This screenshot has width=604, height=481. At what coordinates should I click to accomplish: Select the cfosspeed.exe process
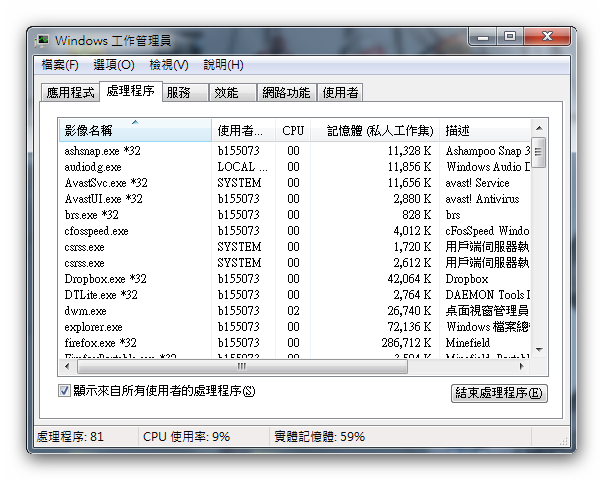click(x=295, y=231)
